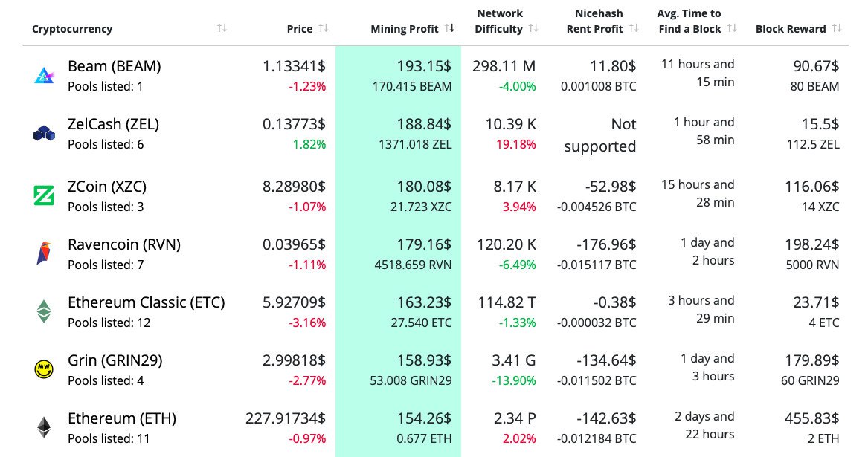Click the ZCoin green Z logo
The image size is (868, 457).
44,195
